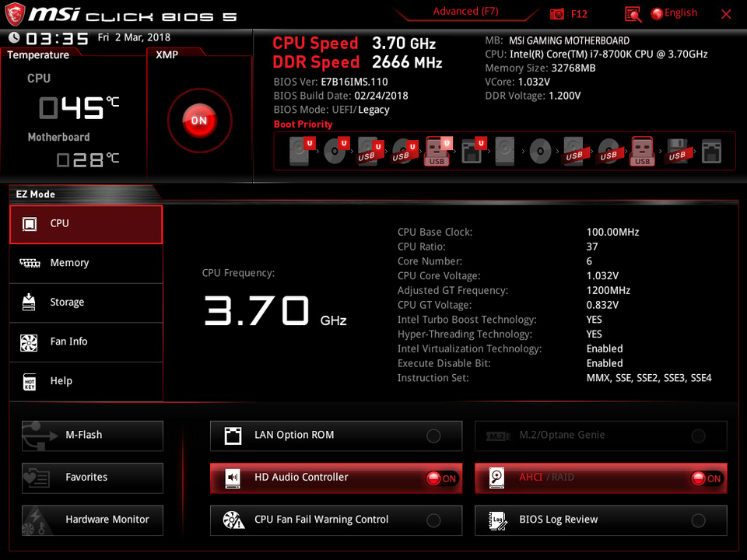Open the Memory section in the sidebar
Viewport: 747px width, 560px height.
86,264
